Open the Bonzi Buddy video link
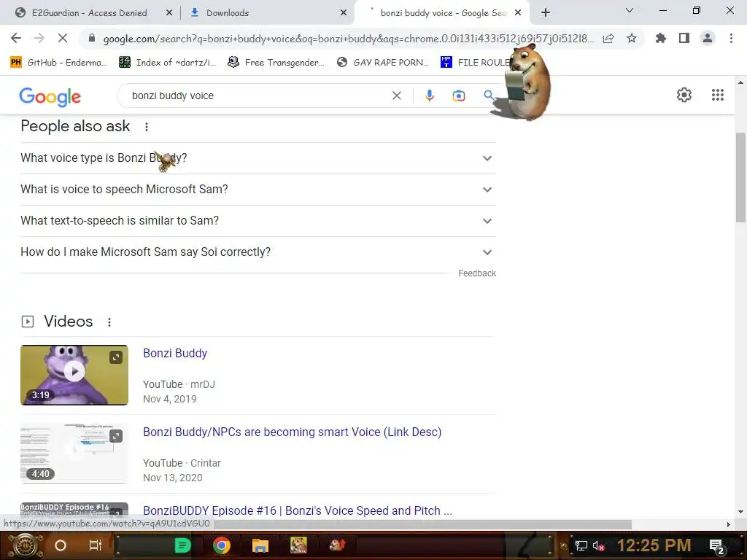 pos(175,354)
